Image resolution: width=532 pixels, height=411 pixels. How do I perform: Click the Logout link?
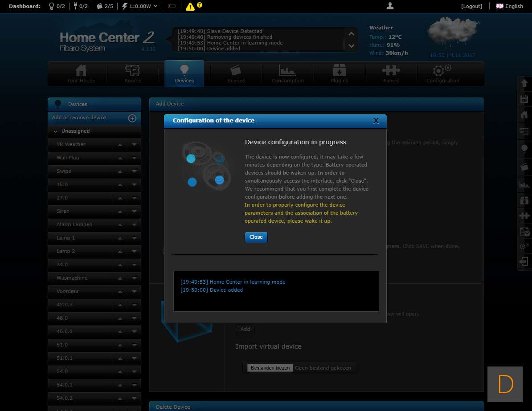[x=471, y=6]
